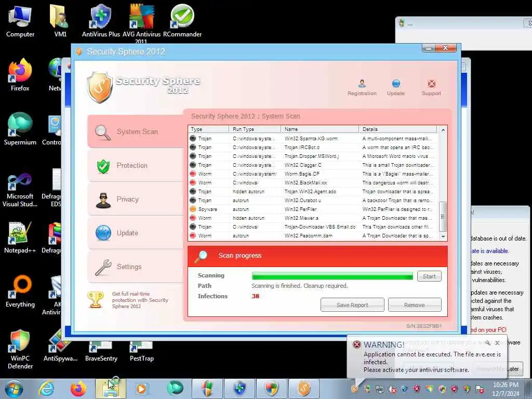Open the Windows Start menu
The image size is (532, 399).
pos(14,389)
